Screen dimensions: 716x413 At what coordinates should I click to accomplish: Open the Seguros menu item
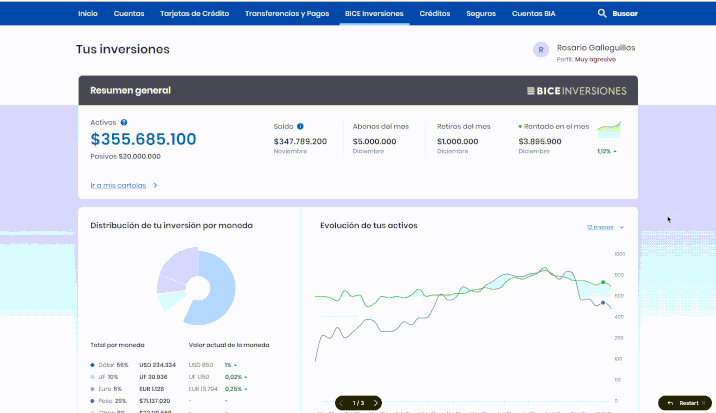(x=481, y=14)
